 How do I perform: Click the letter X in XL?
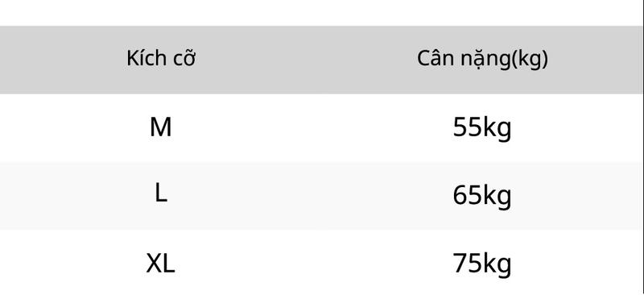click(x=154, y=264)
